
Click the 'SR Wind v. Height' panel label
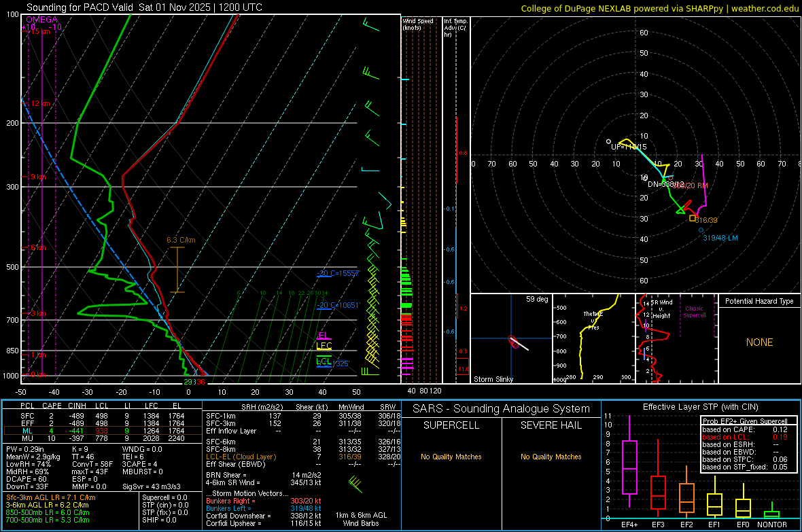pos(661,309)
